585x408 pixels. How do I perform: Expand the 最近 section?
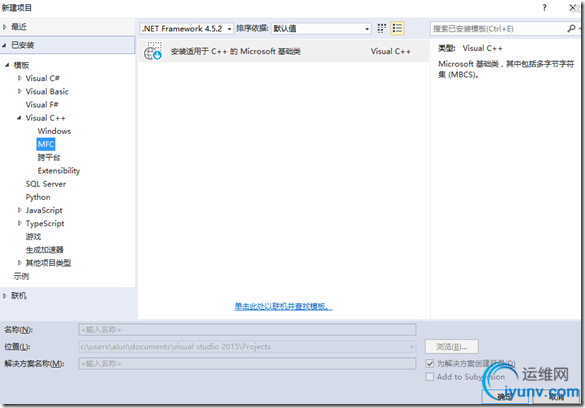pyautogui.click(x=5, y=27)
